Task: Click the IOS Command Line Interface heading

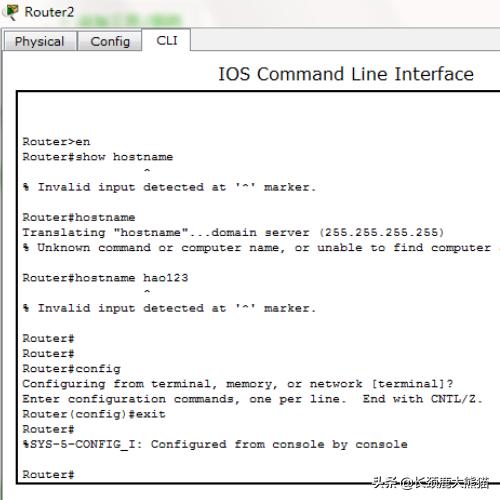Action: [346, 74]
